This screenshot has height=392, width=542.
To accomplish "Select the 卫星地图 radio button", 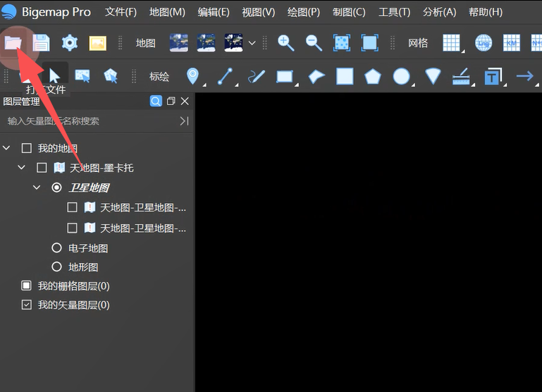I will (x=56, y=188).
